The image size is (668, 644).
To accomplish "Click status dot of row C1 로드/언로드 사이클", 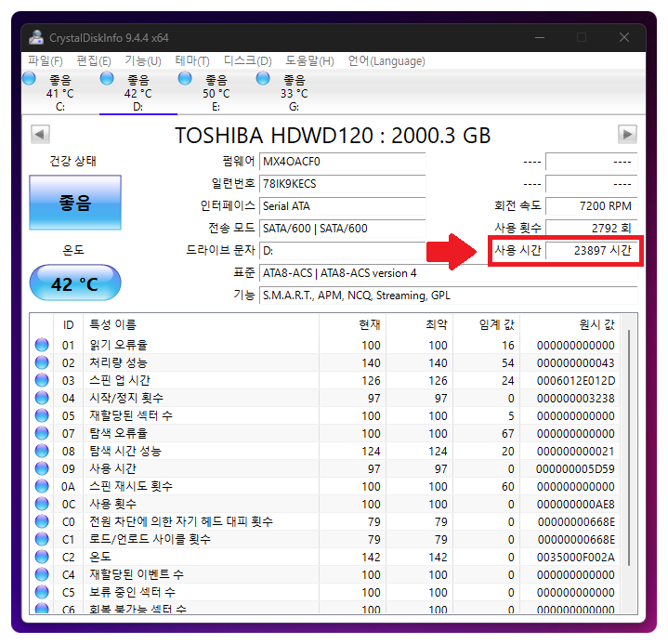I will [42, 539].
